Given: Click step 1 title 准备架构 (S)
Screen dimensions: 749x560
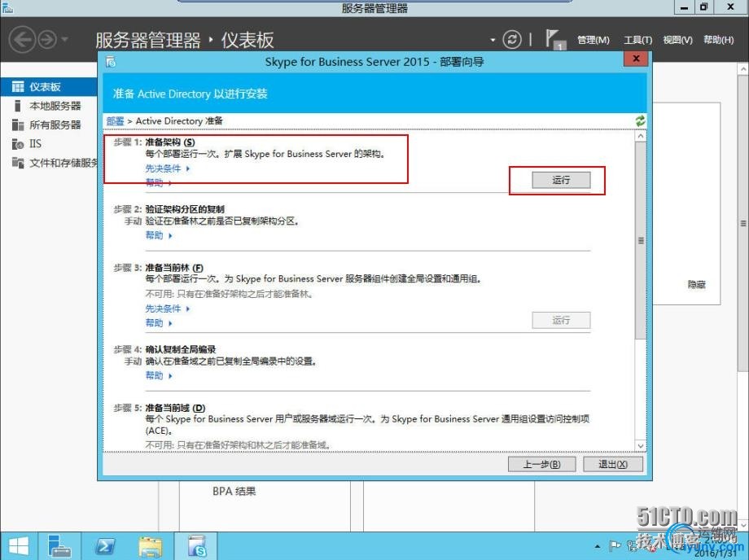Looking at the screenshot, I should [x=170, y=142].
